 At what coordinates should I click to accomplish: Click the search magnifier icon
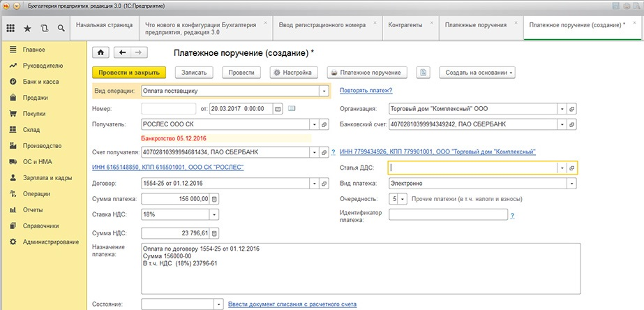61,29
